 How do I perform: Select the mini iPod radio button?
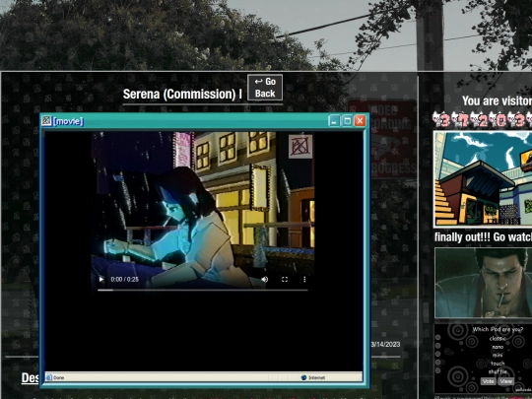tap(438, 354)
